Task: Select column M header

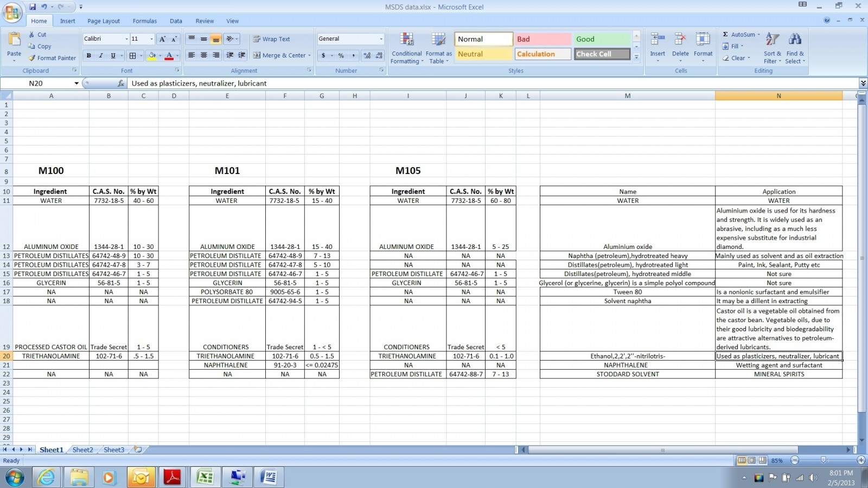Action: (x=627, y=96)
